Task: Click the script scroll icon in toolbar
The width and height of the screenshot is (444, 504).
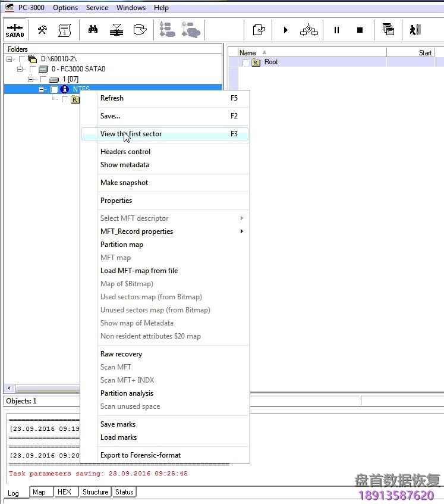Action: tap(64, 30)
